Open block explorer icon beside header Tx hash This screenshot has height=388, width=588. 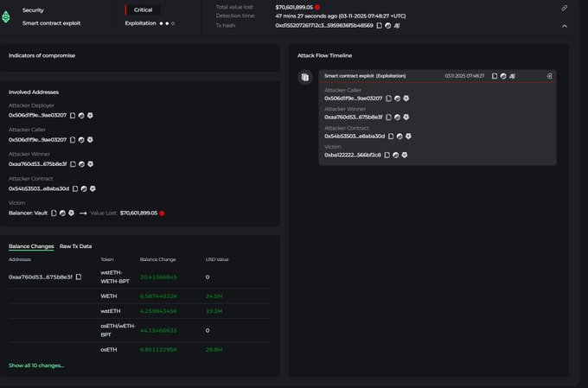tap(388, 25)
